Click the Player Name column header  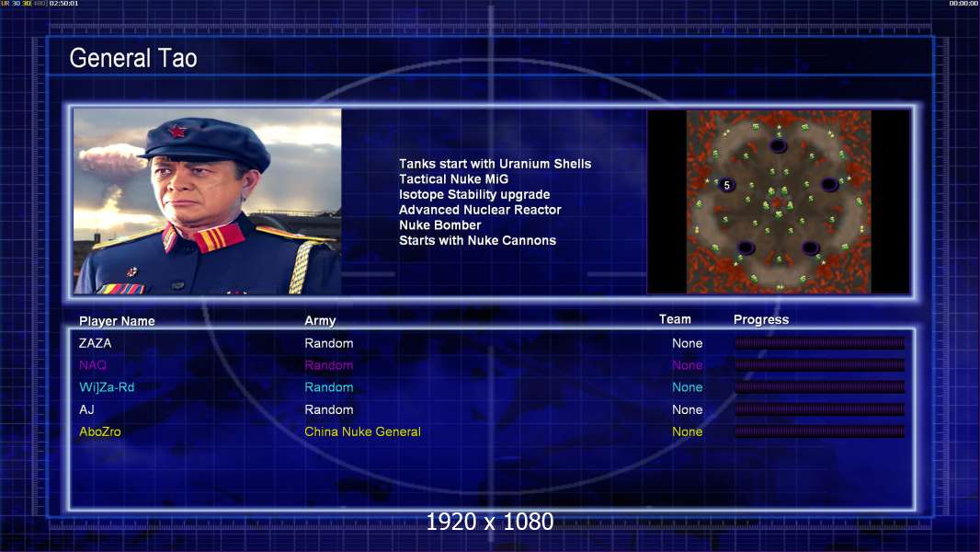pos(117,321)
